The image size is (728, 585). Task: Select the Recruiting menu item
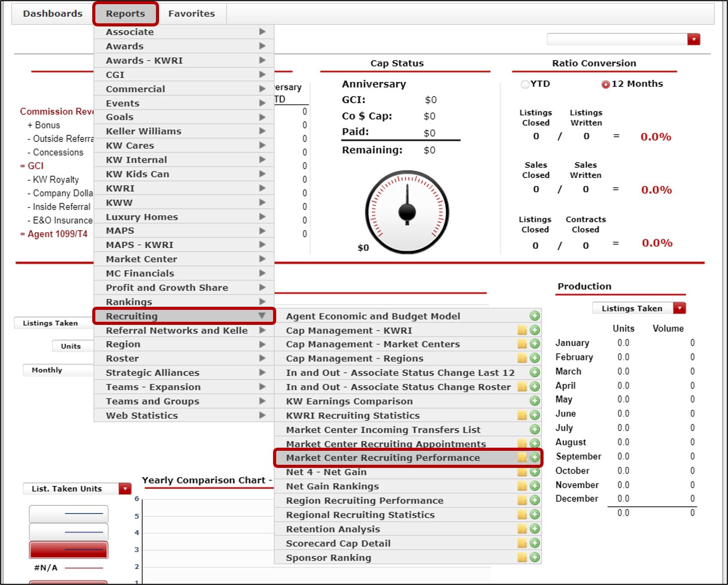(x=184, y=316)
